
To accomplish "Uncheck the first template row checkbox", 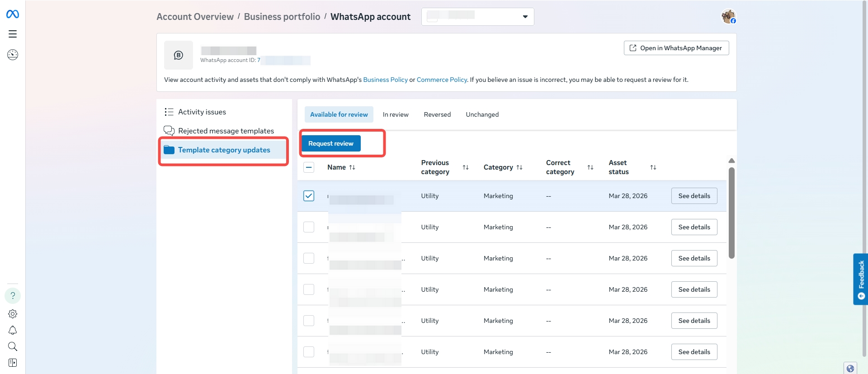I will [309, 196].
